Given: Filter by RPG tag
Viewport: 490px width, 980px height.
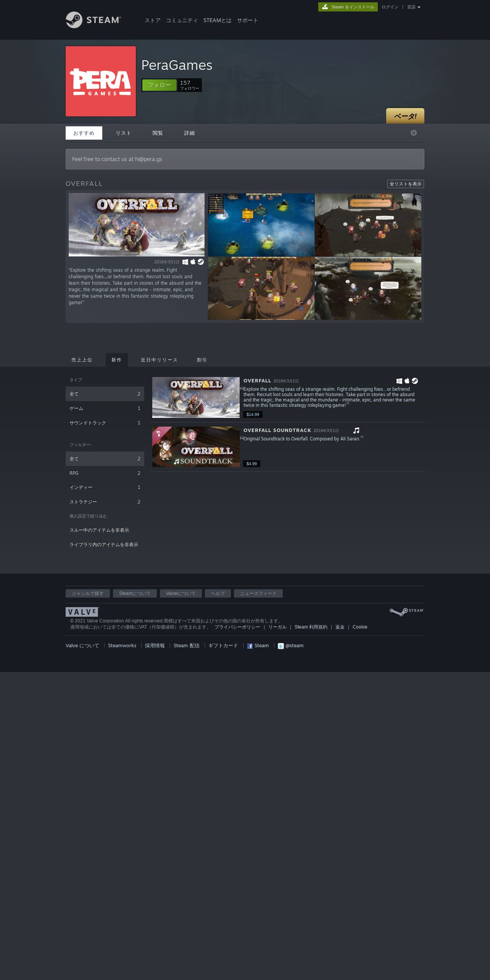Looking at the screenshot, I should click(105, 473).
